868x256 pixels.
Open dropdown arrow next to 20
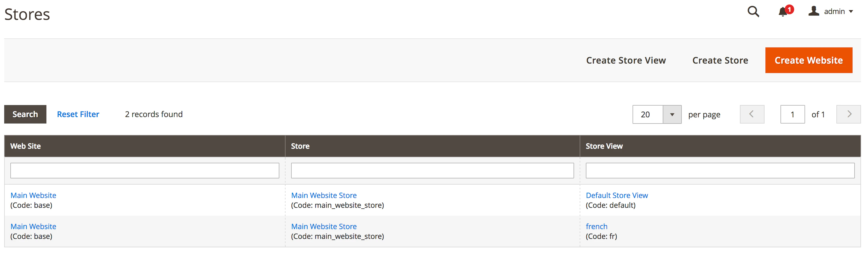tap(673, 114)
